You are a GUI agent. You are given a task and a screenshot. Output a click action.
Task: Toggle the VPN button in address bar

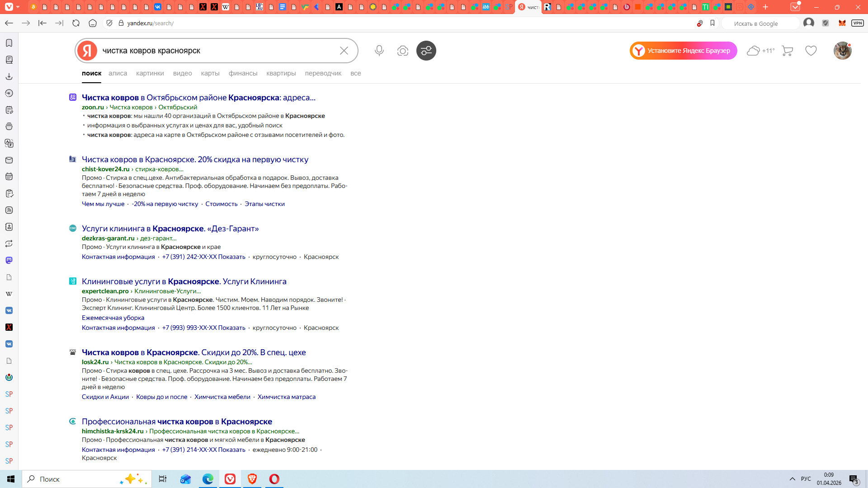[857, 23]
